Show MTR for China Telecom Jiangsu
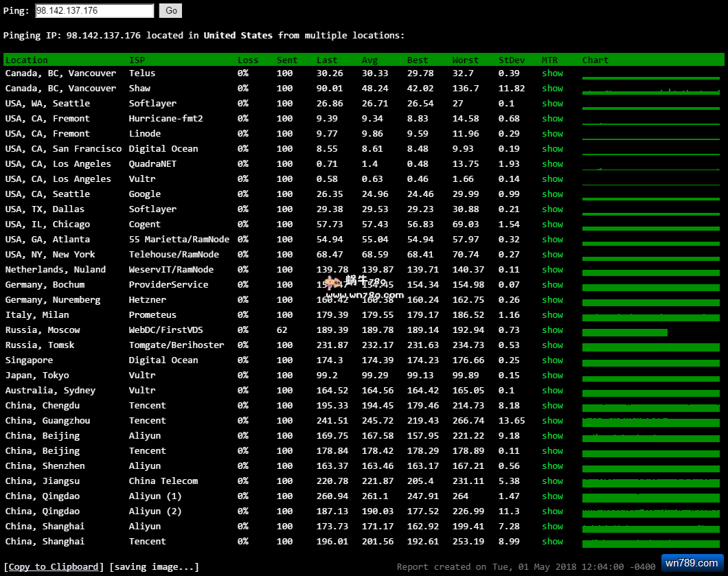The height and width of the screenshot is (576, 728). click(x=552, y=481)
